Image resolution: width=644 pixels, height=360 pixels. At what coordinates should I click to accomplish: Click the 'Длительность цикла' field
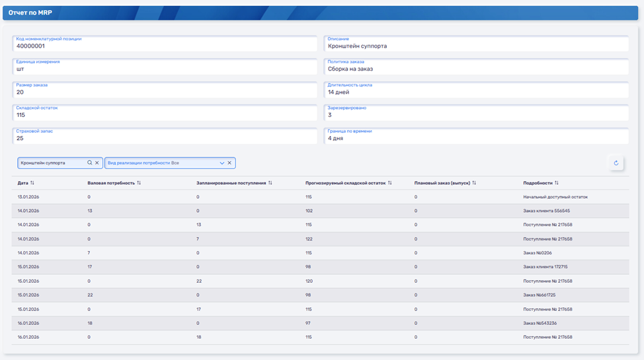click(x=476, y=90)
